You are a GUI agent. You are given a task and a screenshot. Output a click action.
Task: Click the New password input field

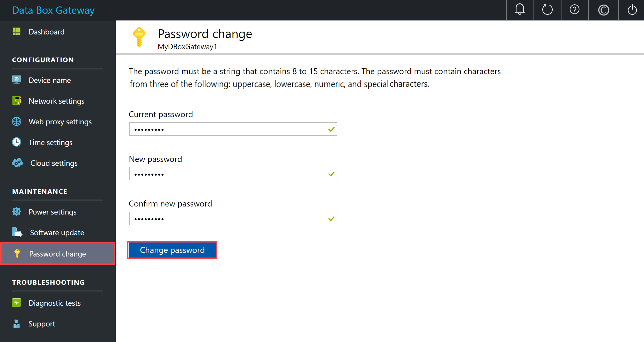coord(233,174)
